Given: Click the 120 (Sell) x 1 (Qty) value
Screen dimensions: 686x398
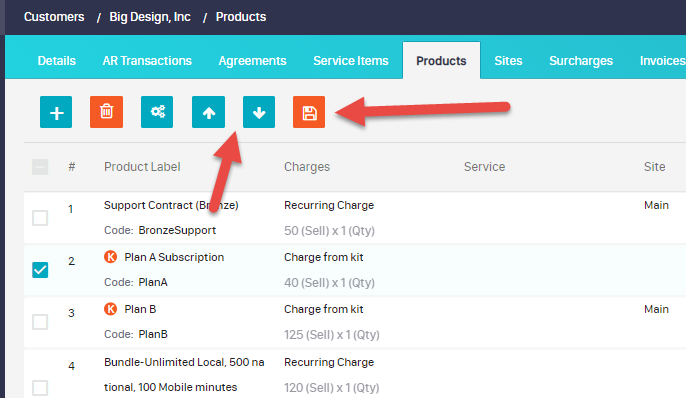Looking at the screenshot, I should (332, 388).
